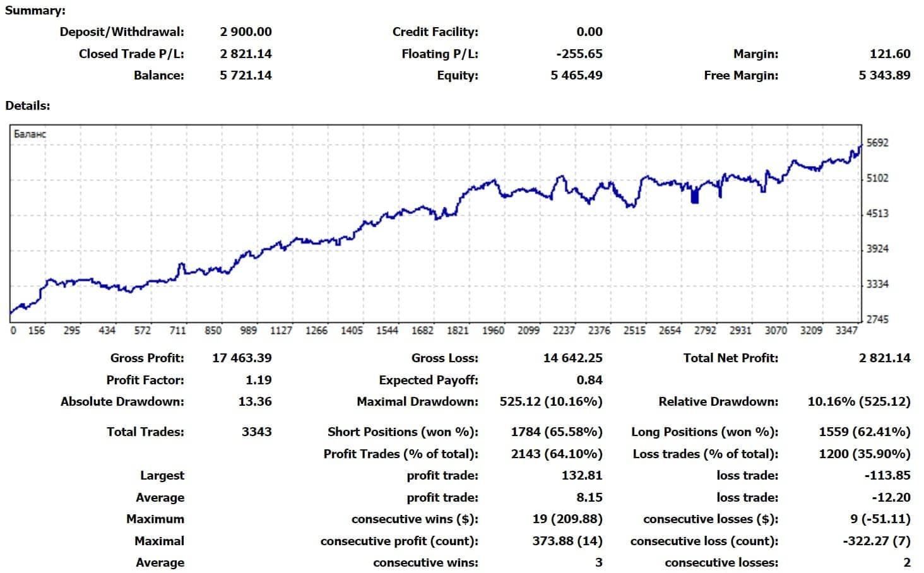
Task: Click the 1682 x-axis label
Action: pyautogui.click(x=422, y=330)
